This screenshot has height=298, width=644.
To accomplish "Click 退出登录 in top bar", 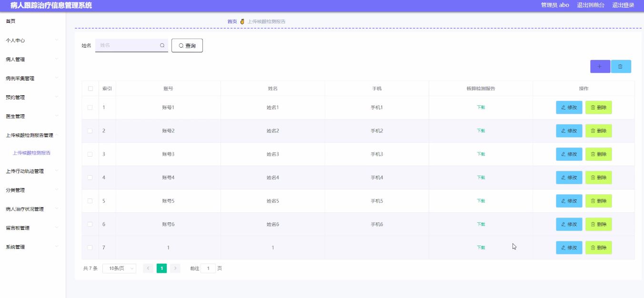I will click(x=623, y=5).
